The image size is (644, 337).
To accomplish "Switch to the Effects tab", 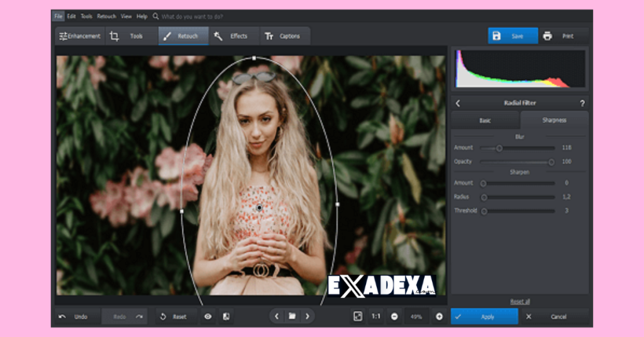I will click(x=234, y=36).
